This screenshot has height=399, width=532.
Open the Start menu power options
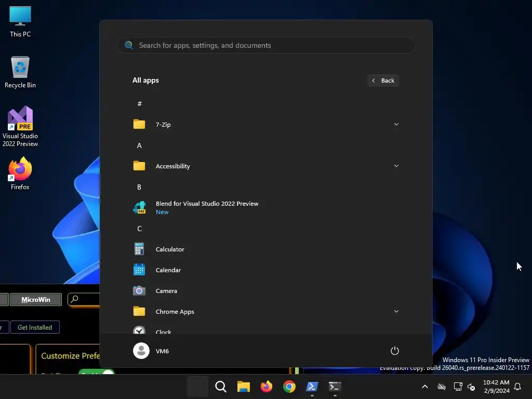[x=395, y=351]
